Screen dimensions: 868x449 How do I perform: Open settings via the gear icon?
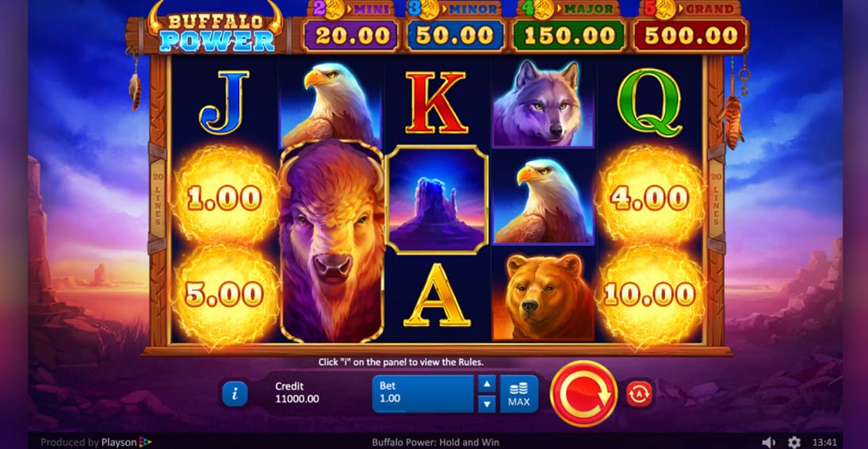pyautogui.click(x=793, y=442)
